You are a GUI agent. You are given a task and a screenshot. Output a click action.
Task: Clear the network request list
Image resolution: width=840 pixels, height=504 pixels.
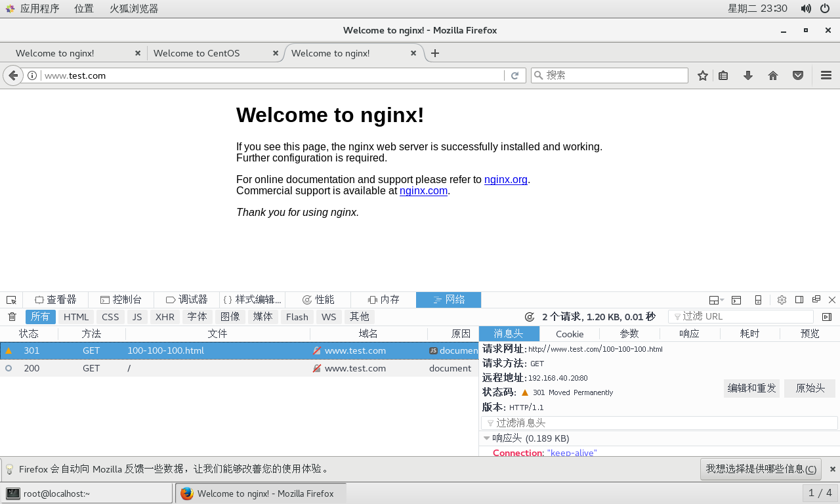pyautogui.click(x=12, y=317)
